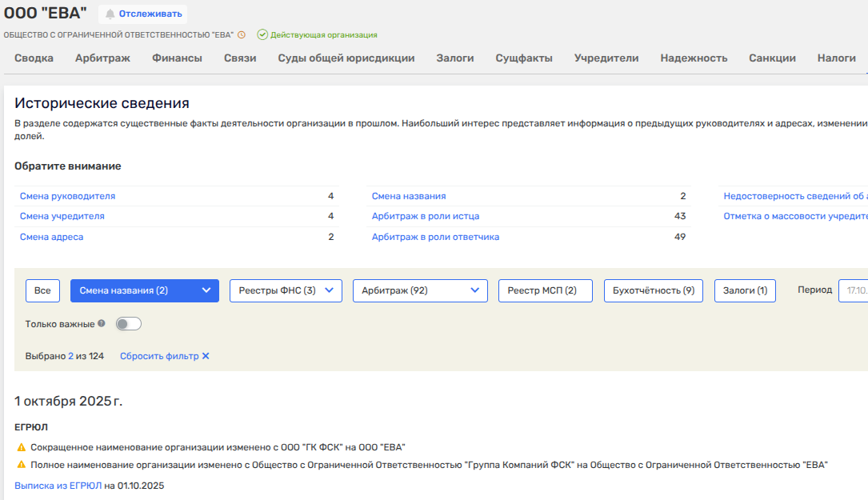Click warning icon for shortened name change

[21, 447]
